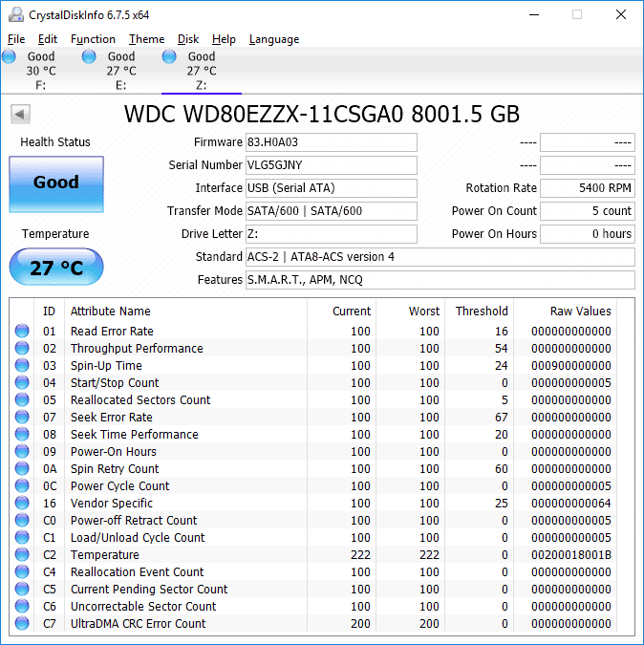Click status orb for Reallocated Sectors Count

pos(22,400)
